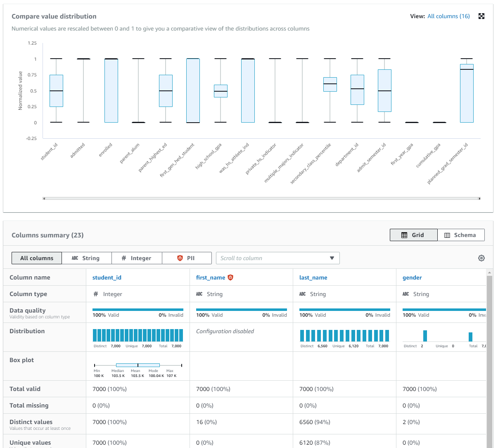498x448 pixels.
Task: Open the View All columns (16) selector
Action: pyautogui.click(x=448, y=16)
